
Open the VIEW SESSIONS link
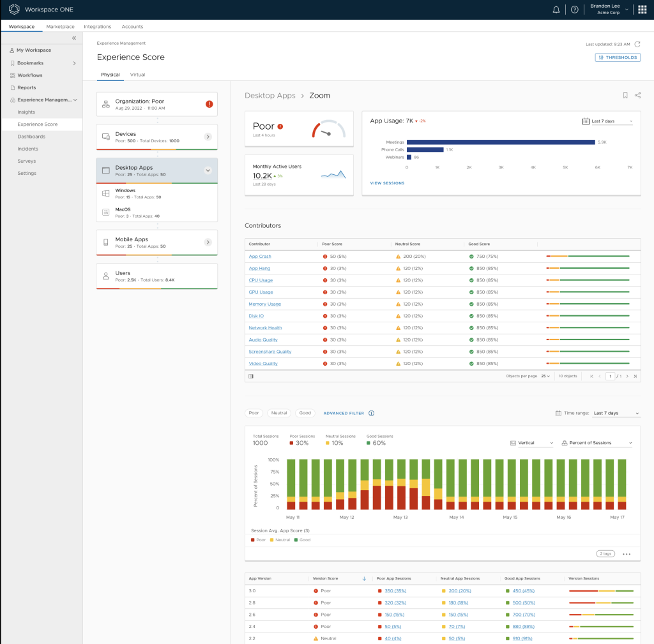387,183
